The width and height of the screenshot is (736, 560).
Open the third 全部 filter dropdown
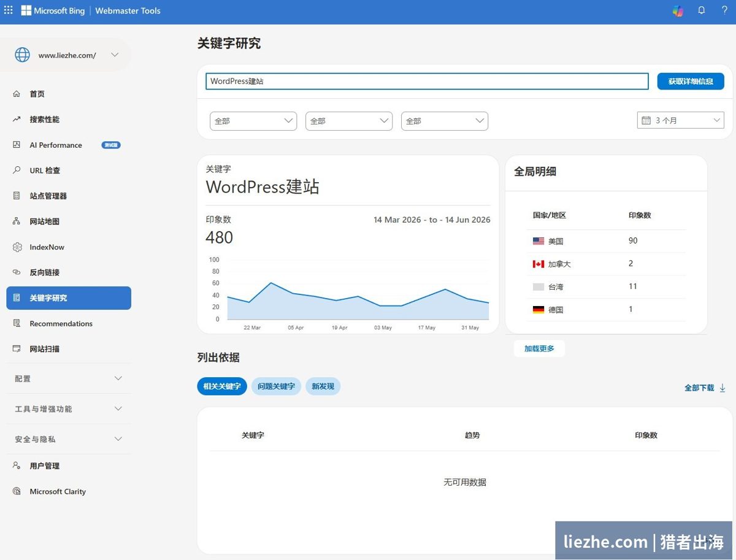[445, 121]
